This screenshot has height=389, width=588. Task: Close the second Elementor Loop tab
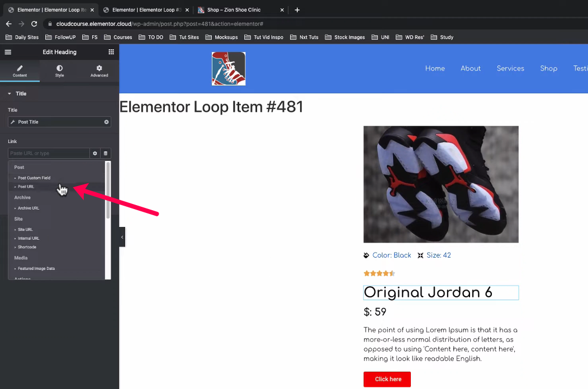coord(187,10)
